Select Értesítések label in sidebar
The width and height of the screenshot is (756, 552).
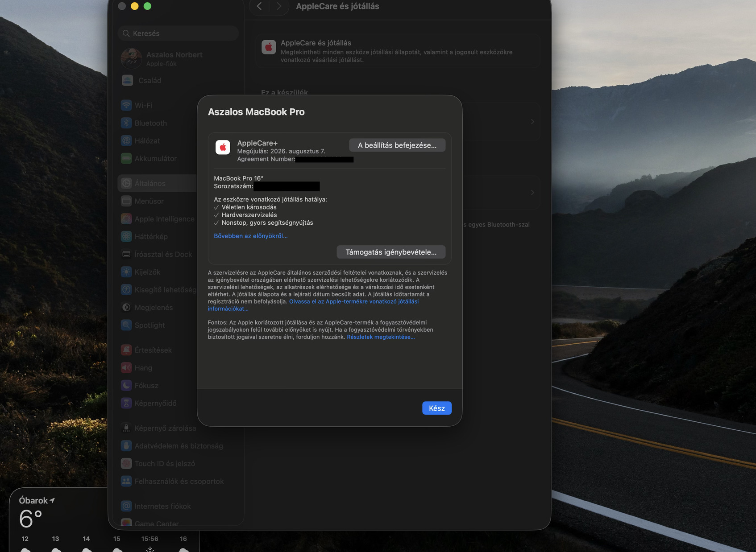[153, 350]
